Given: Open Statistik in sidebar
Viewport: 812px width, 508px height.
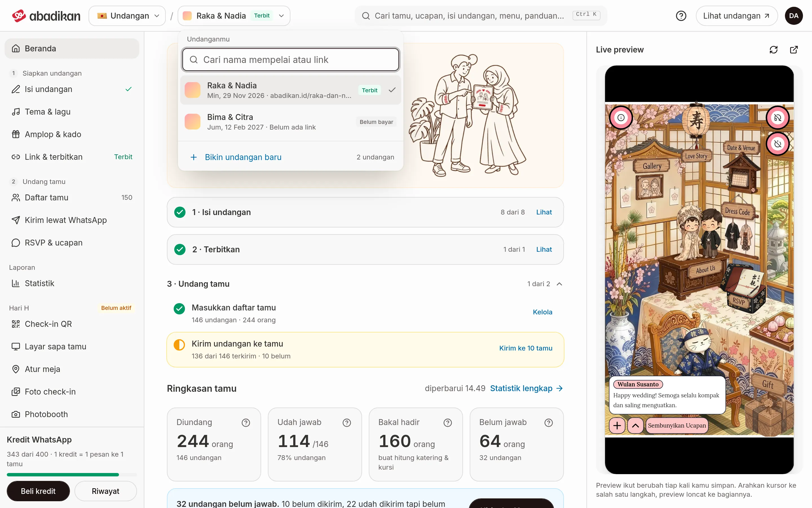Looking at the screenshot, I should (72, 283).
